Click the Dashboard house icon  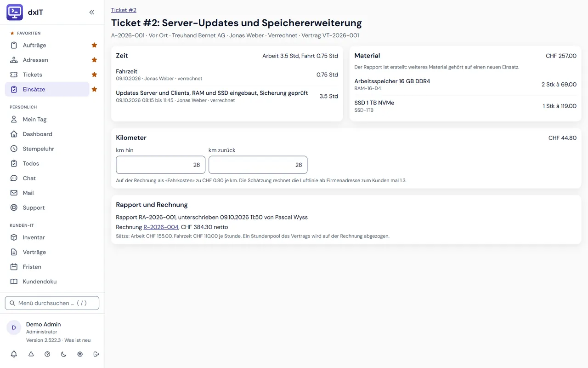[14, 134]
